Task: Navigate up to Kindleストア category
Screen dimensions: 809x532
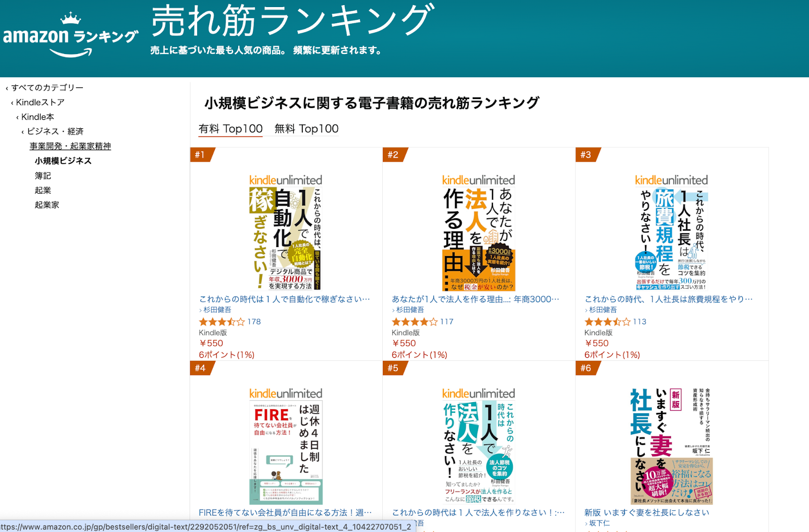Action: pos(40,102)
